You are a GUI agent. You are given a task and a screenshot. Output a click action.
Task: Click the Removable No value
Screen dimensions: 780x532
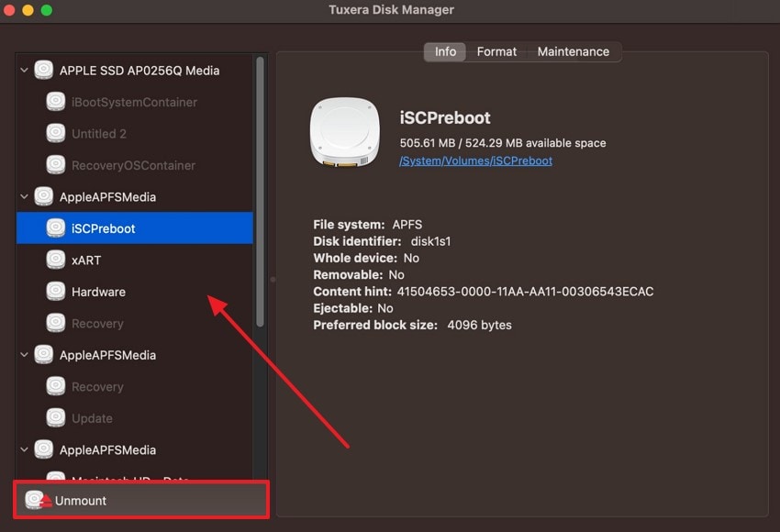[396, 275]
